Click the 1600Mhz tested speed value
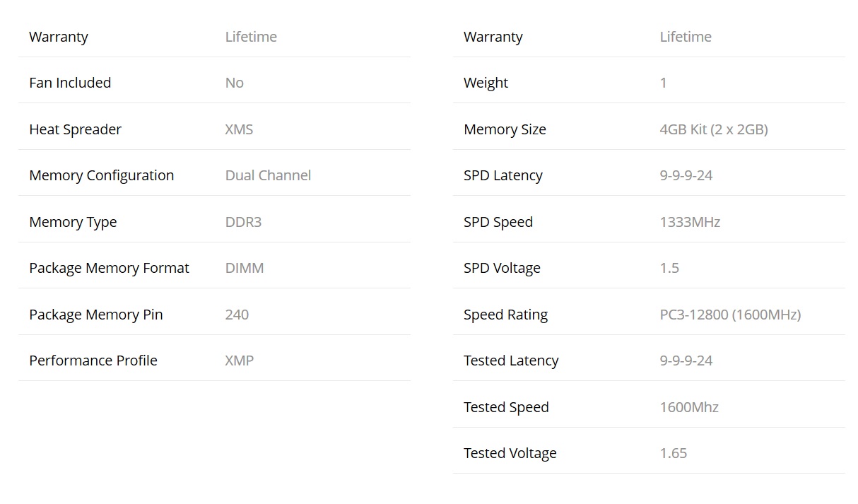This screenshot has width=858, height=504. [689, 407]
